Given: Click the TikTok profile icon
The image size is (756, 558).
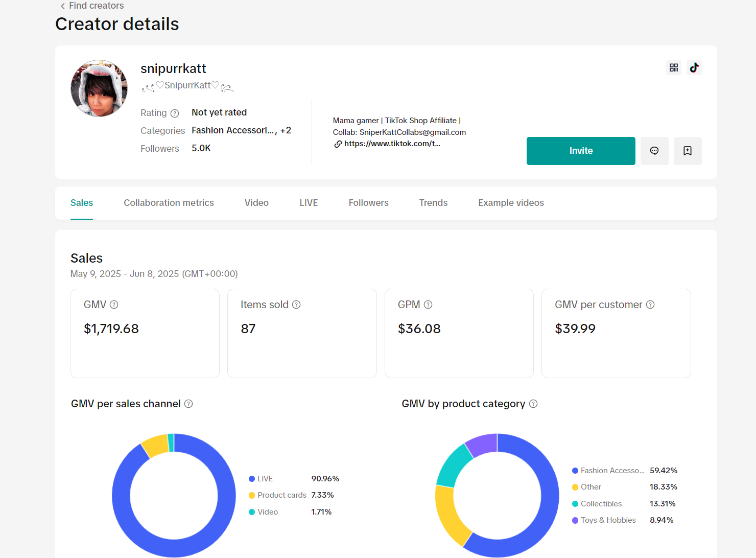Looking at the screenshot, I should click(694, 67).
